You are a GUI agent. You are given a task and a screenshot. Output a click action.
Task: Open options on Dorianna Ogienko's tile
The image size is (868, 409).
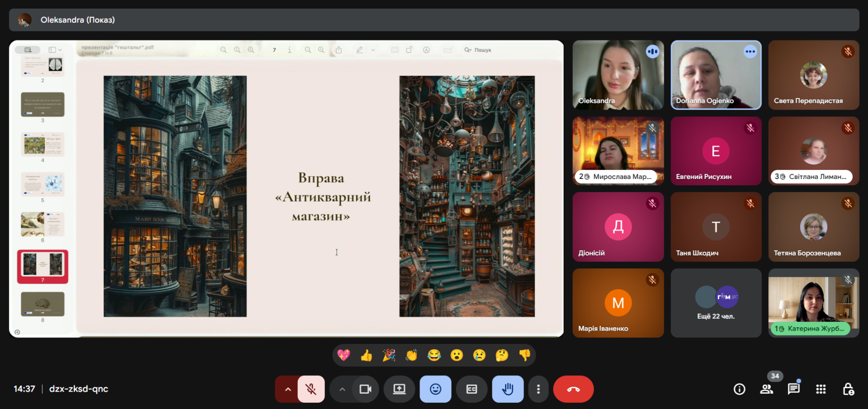click(x=750, y=51)
